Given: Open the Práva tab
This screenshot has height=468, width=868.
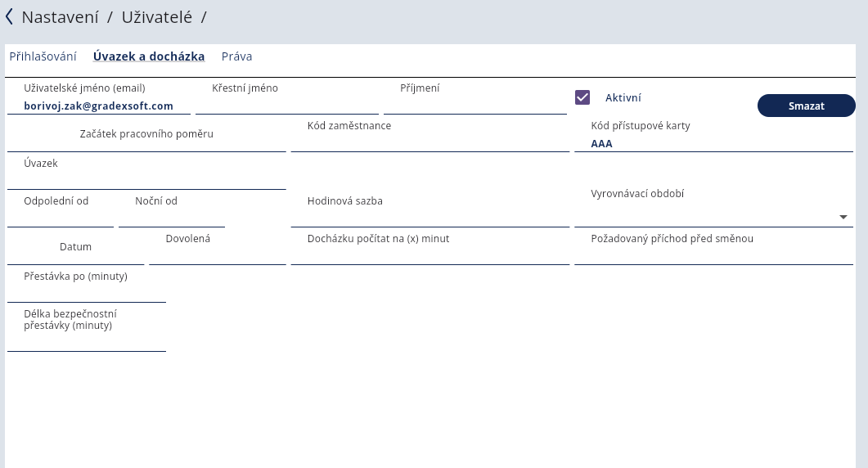Looking at the screenshot, I should coord(236,56).
